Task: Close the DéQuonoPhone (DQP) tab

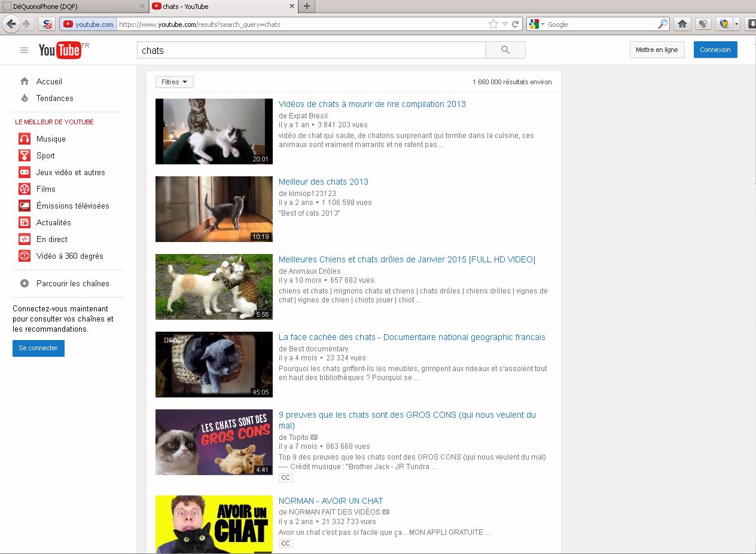Action: [x=142, y=6]
